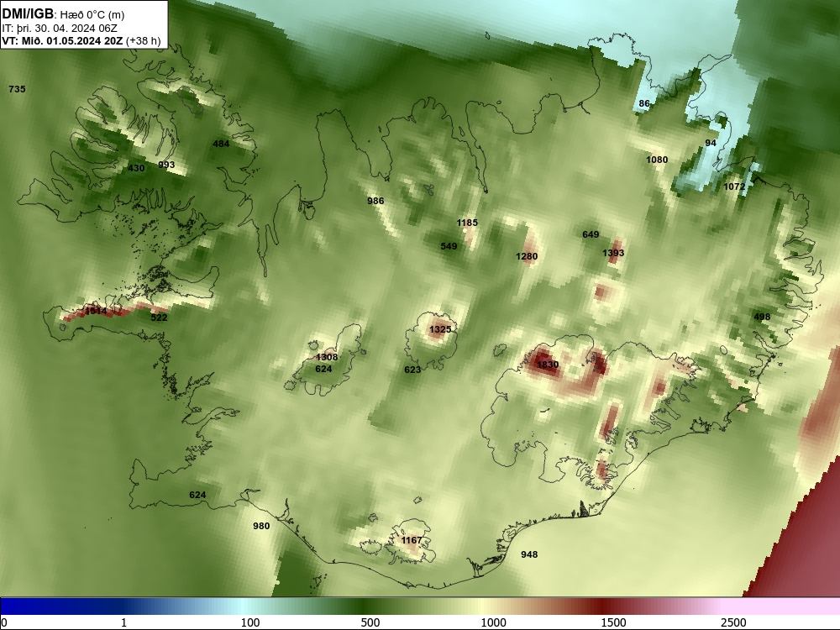Select the 484 height label
Screen dimensions: 840x630
tap(221, 144)
